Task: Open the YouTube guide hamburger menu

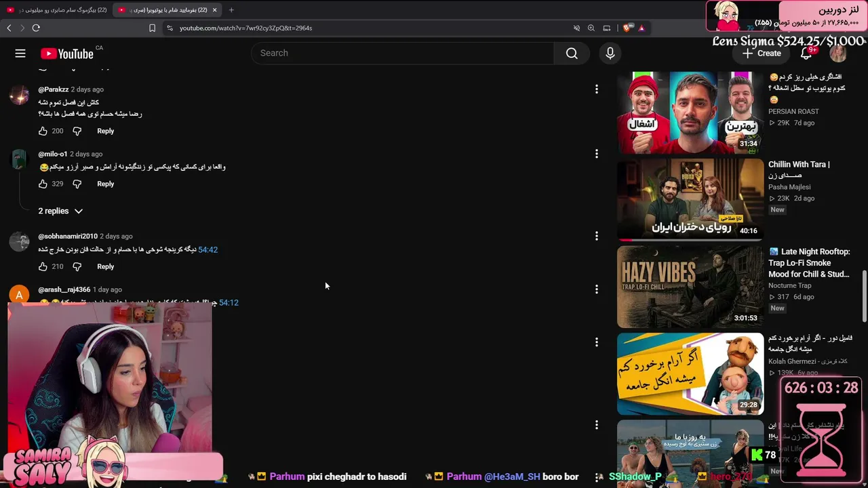Action: (x=20, y=54)
